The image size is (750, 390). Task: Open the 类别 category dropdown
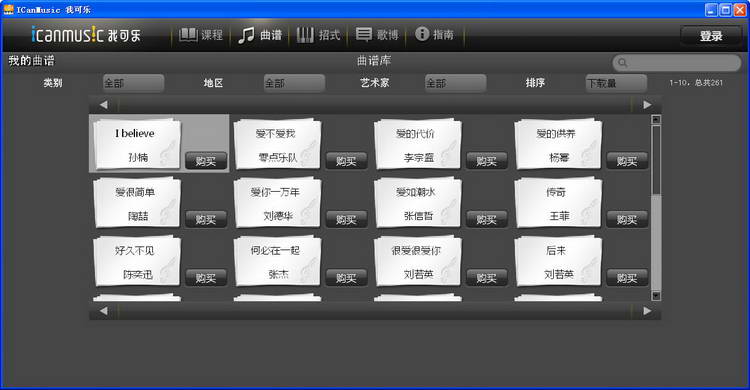click(133, 83)
